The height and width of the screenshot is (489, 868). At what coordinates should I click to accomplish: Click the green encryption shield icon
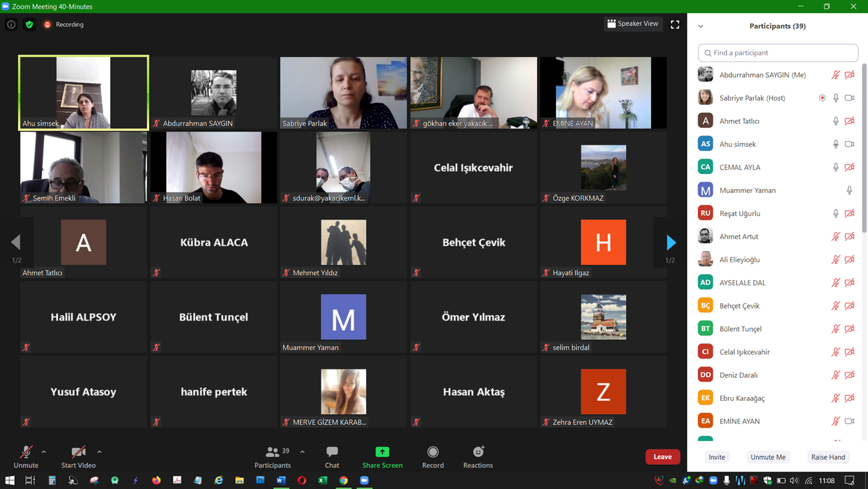[29, 24]
